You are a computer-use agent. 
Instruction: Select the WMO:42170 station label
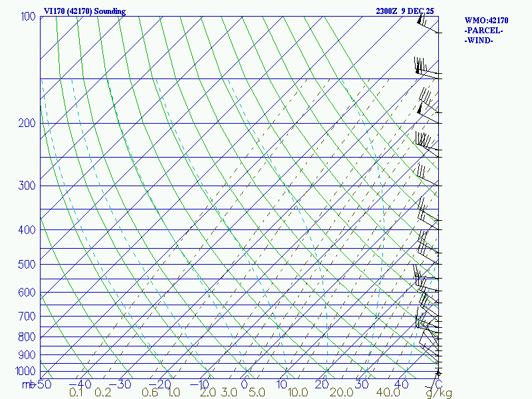point(486,21)
